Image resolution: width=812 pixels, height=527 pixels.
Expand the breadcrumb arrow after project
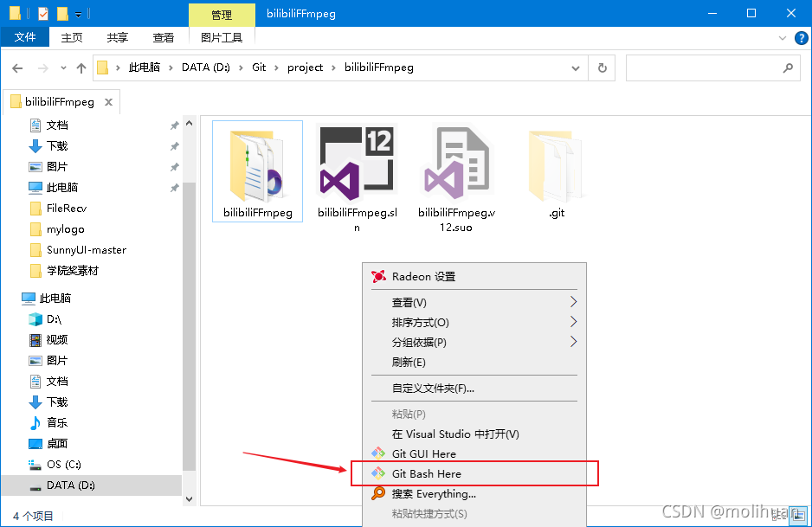tap(333, 67)
